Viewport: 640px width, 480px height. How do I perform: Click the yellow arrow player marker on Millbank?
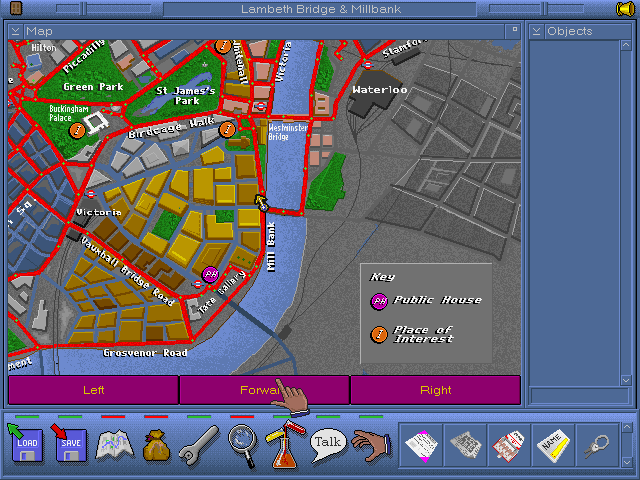(x=261, y=202)
